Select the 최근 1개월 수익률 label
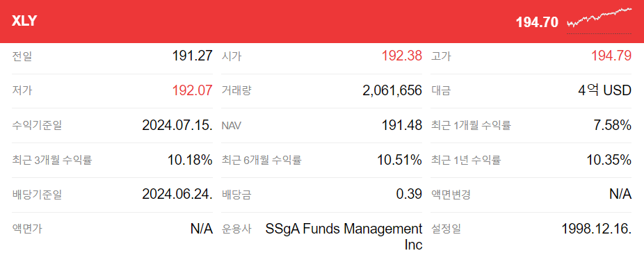Viewport: 644px width, 253px height. [471, 125]
